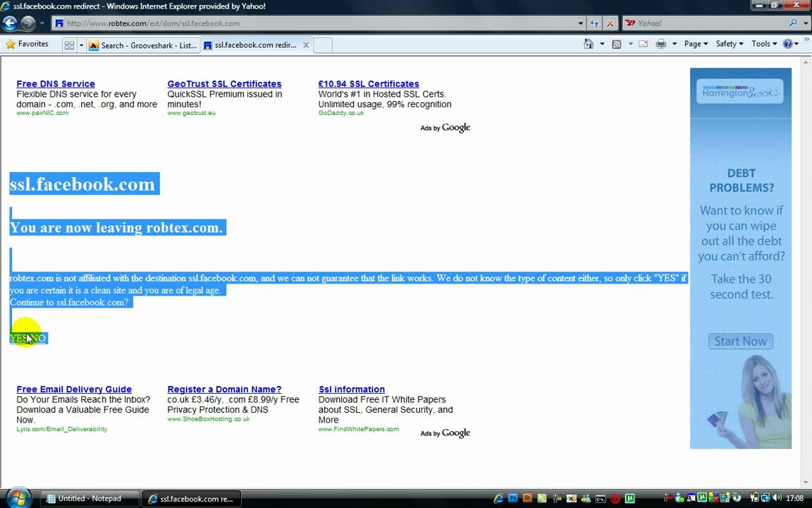Expand the Home button dropdown
The image size is (812, 508).
click(x=602, y=44)
